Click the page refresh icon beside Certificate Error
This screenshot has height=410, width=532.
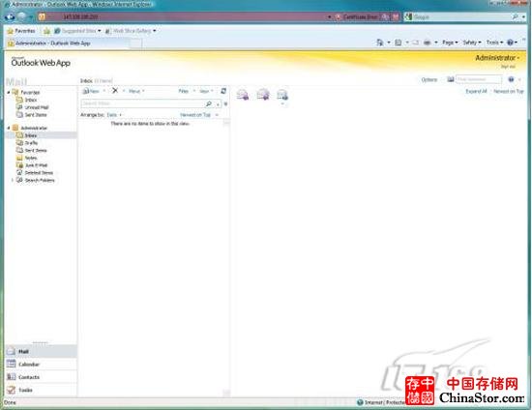click(x=386, y=16)
